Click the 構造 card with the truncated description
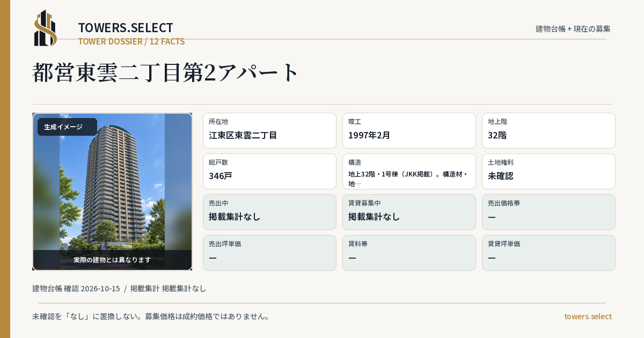The image size is (644, 338). click(x=409, y=171)
